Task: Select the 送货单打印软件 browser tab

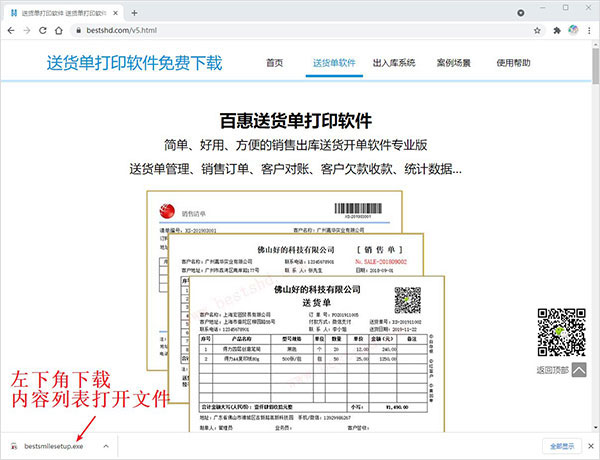Action: pyautogui.click(x=64, y=13)
